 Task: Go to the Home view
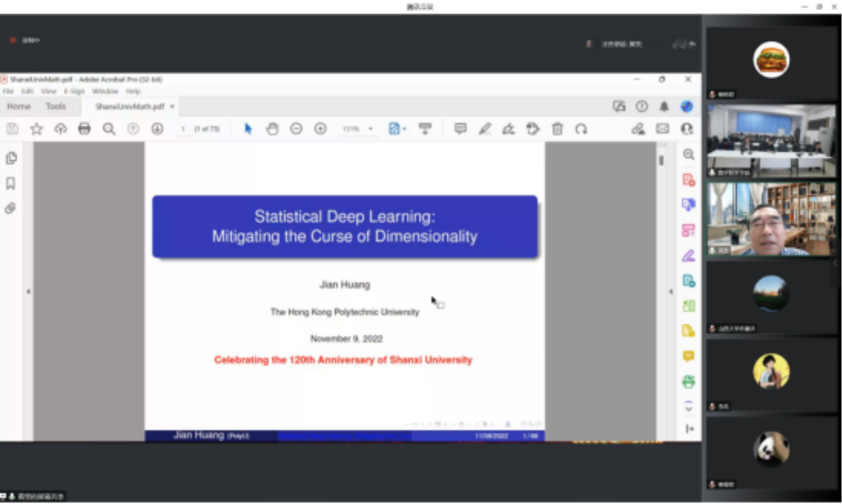[x=19, y=107]
